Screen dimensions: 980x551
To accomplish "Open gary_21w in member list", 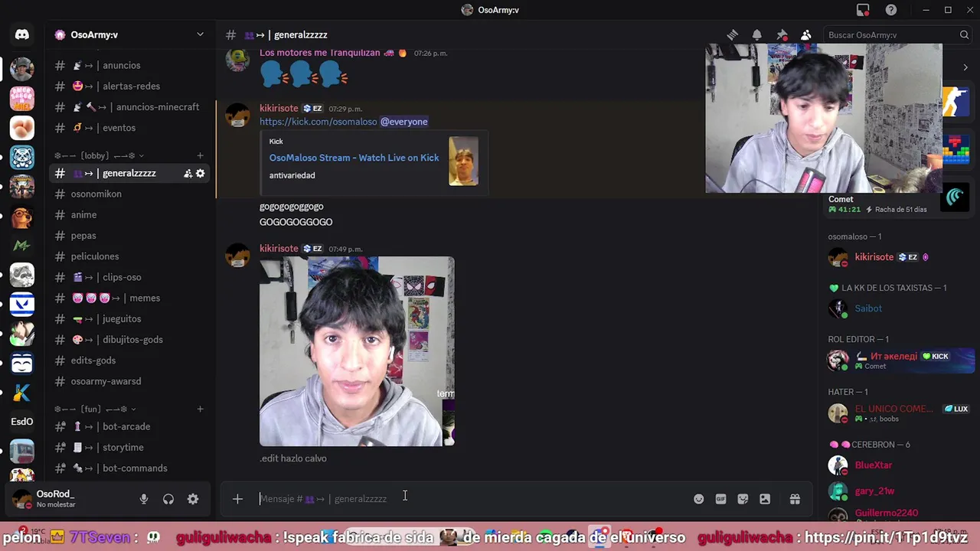I will coord(900,491).
